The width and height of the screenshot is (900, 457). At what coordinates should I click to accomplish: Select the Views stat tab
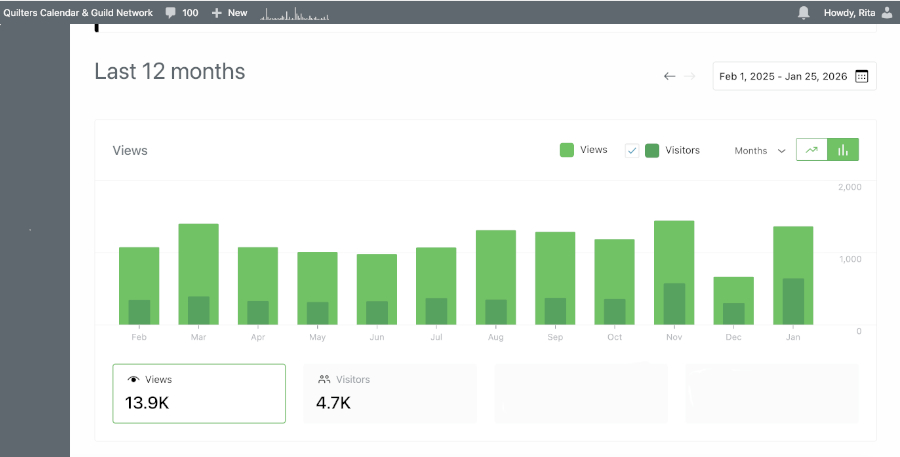click(198, 393)
